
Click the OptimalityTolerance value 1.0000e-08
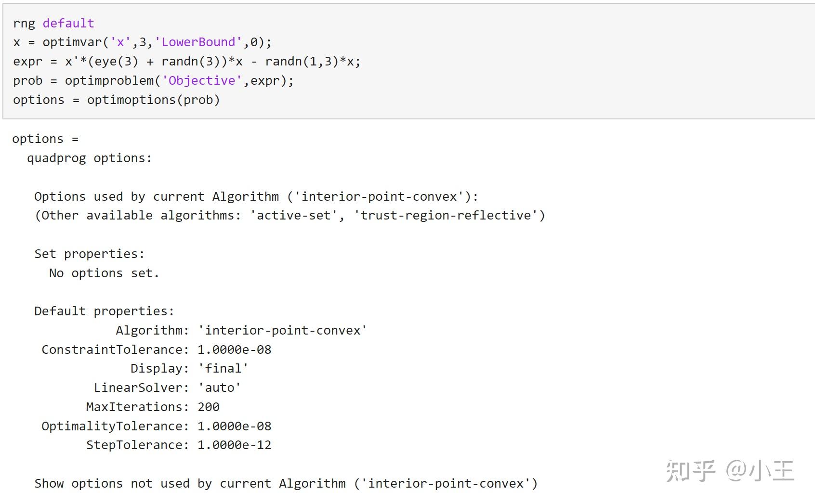235,426
